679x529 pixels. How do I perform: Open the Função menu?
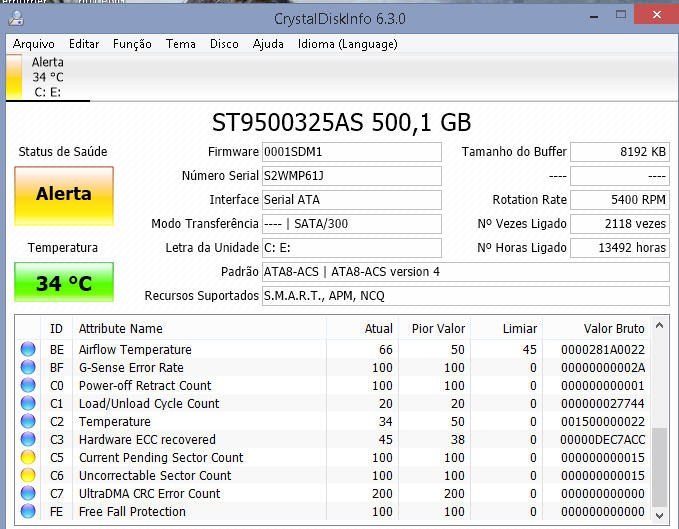point(132,44)
